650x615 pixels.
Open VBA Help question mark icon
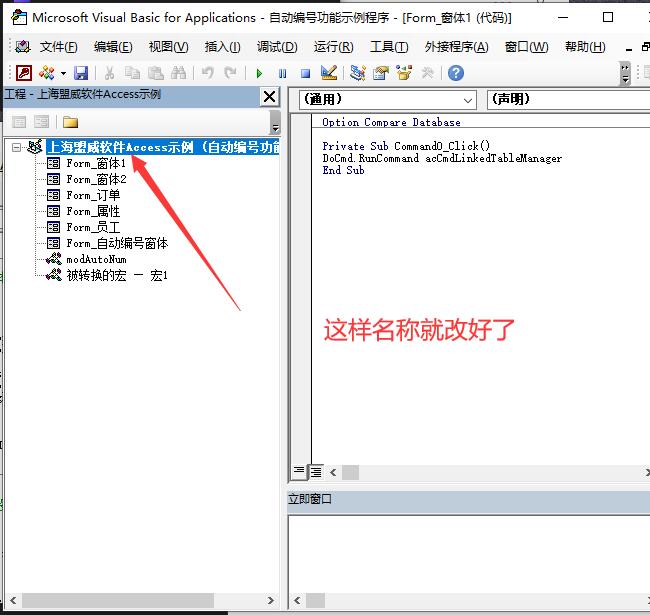click(x=456, y=73)
